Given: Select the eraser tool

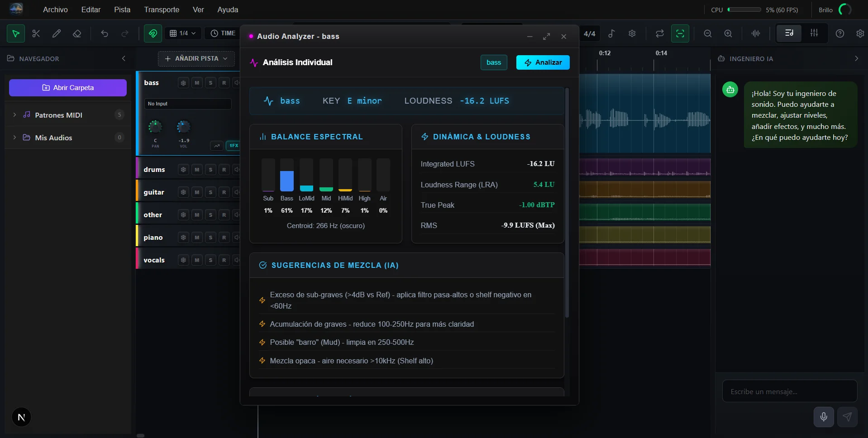Looking at the screenshot, I should 77,33.
